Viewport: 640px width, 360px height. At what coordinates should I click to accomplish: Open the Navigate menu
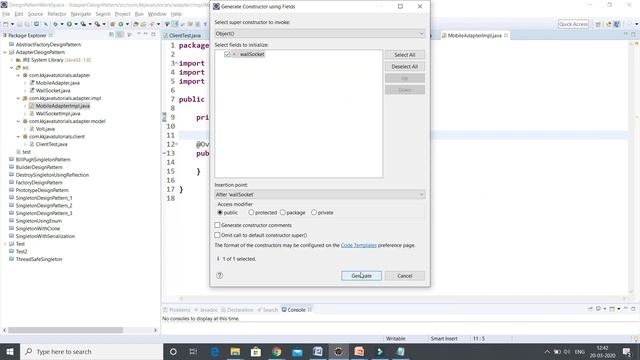(x=81, y=14)
